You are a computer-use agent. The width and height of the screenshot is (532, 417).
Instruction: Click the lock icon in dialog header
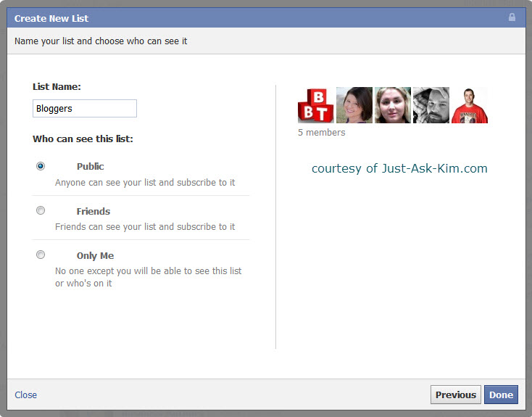click(512, 17)
